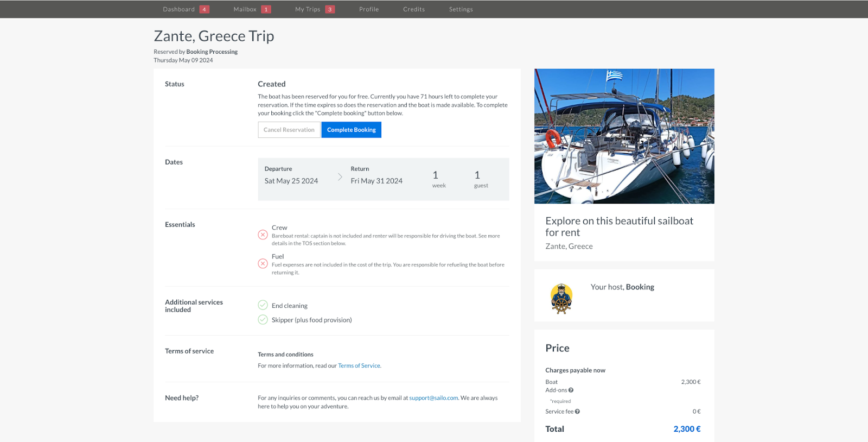This screenshot has height=442, width=868.
Task: Open Credits in the top bar
Action: tap(414, 9)
